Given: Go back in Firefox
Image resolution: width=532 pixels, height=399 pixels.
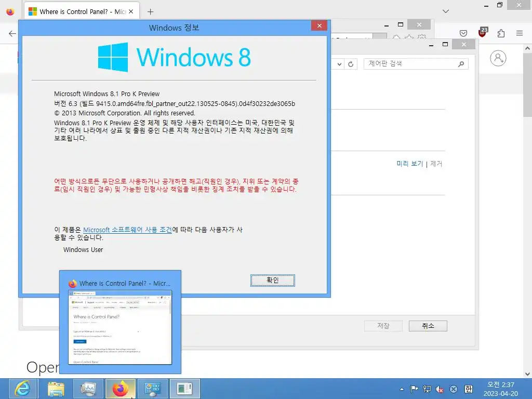Looking at the screenshot, I should (12, 33).
